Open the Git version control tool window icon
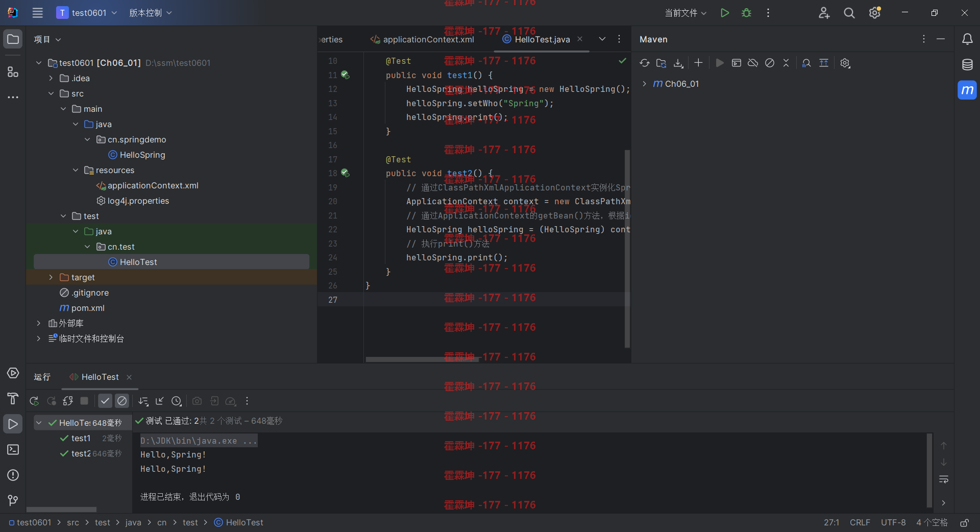The image size is (980, 532). [13, 500]
